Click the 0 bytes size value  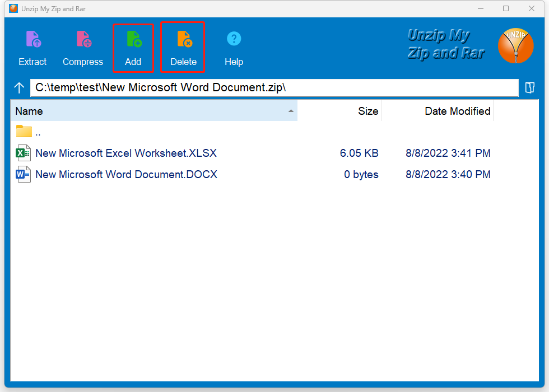(x=361, y=174)
